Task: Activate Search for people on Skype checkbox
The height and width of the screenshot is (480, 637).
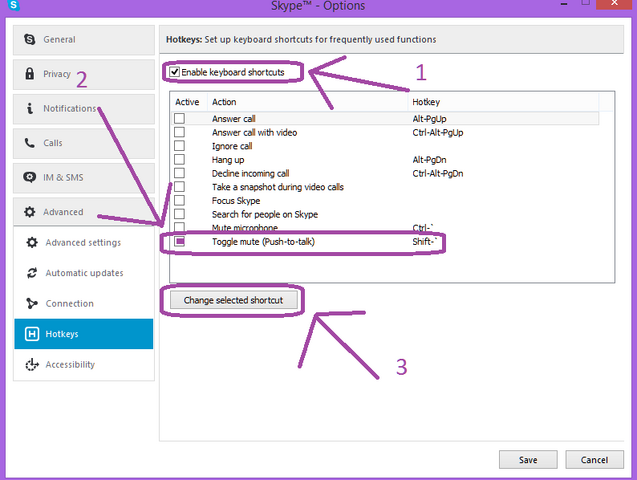Action: click(179, 214)
